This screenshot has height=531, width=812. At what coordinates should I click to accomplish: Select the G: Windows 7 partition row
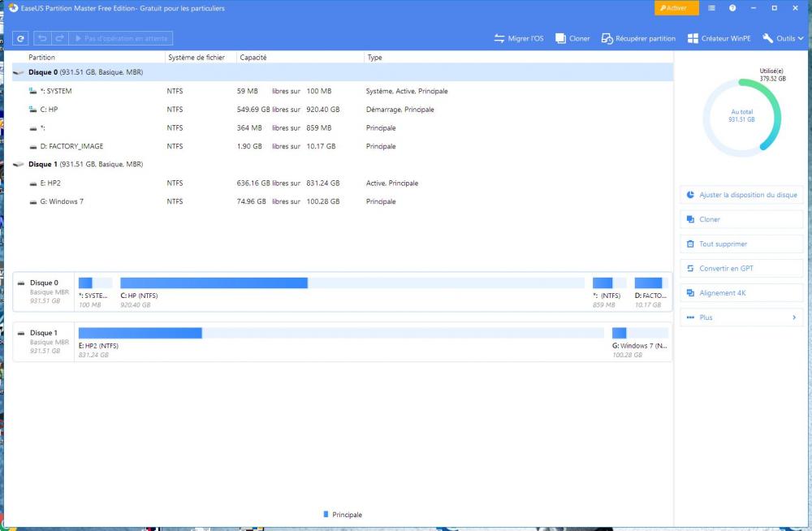343,201
